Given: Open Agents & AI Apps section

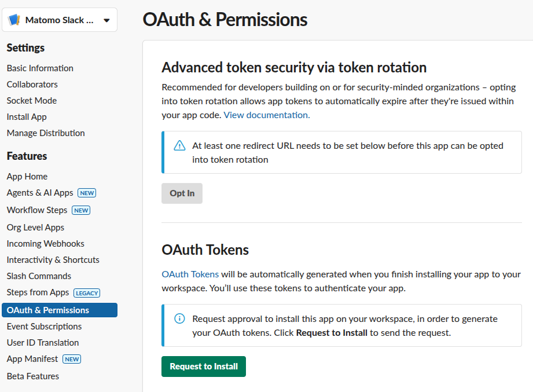Looking at the screenshot, I should coord(40,193).
